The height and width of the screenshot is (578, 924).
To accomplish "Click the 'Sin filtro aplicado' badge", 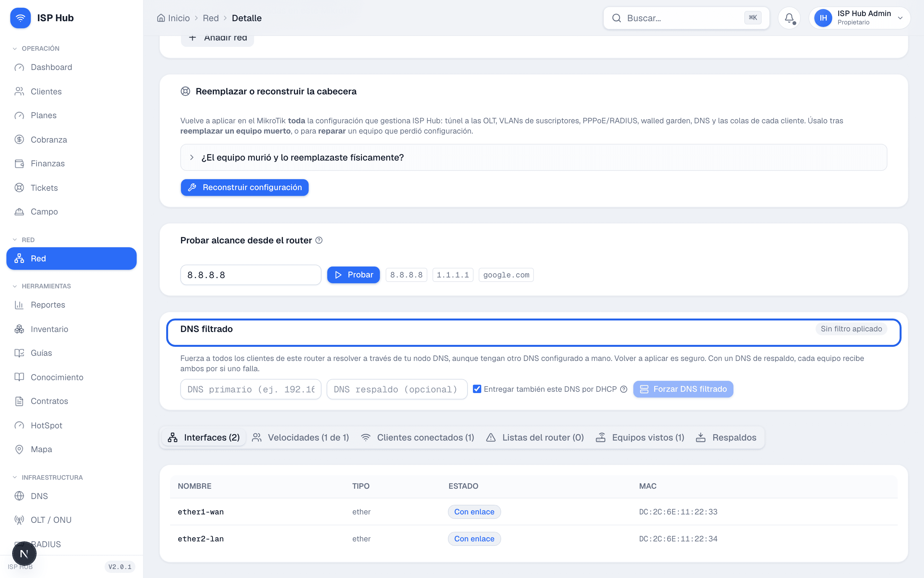I will pyautogui.click(x=851, y=329).
